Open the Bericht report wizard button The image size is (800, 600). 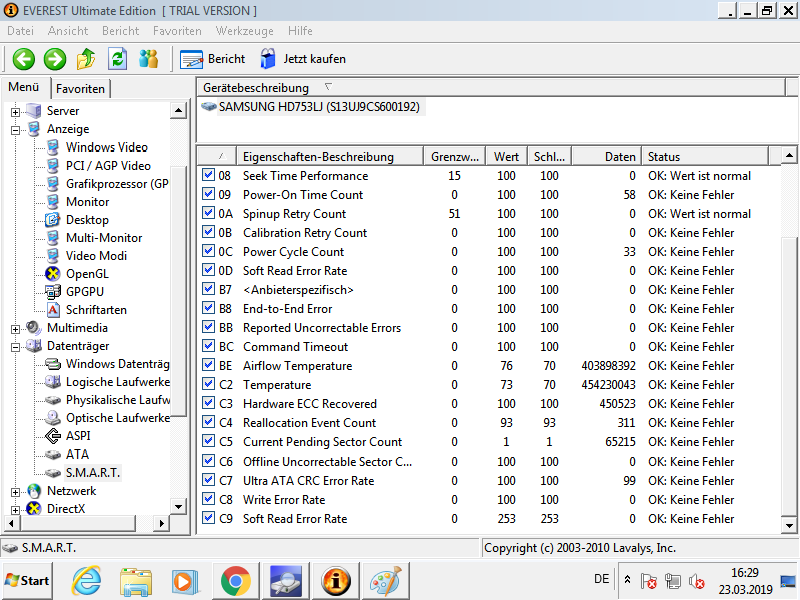tap(213, 59)
